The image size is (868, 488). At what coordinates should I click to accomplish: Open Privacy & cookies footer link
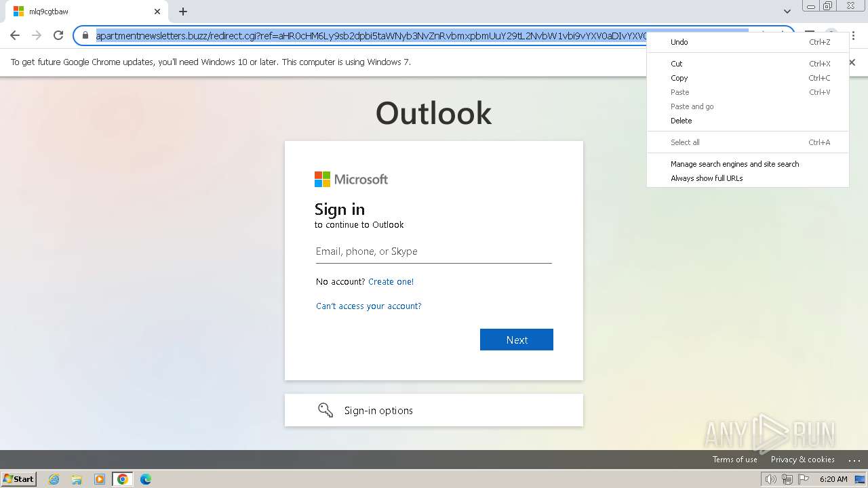pyautogui.click(x=802, y=460)
